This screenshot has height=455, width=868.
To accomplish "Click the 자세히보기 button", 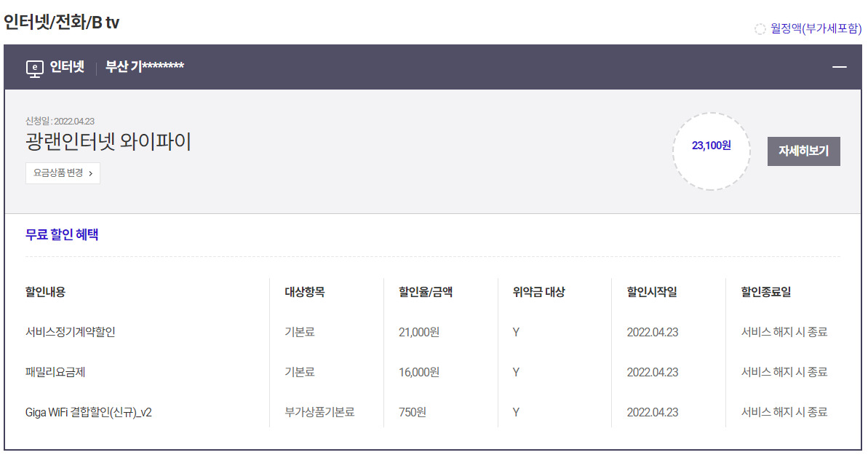I will [x=803, y=151].
